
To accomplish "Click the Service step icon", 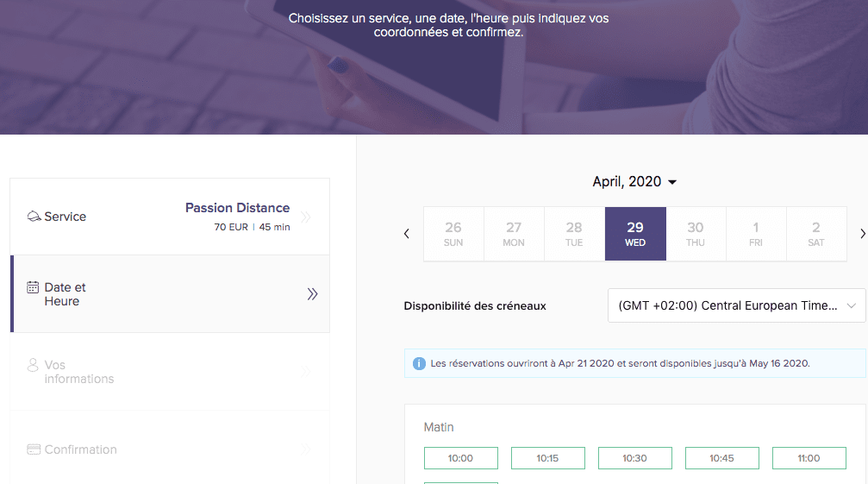I will click(34, 217).
